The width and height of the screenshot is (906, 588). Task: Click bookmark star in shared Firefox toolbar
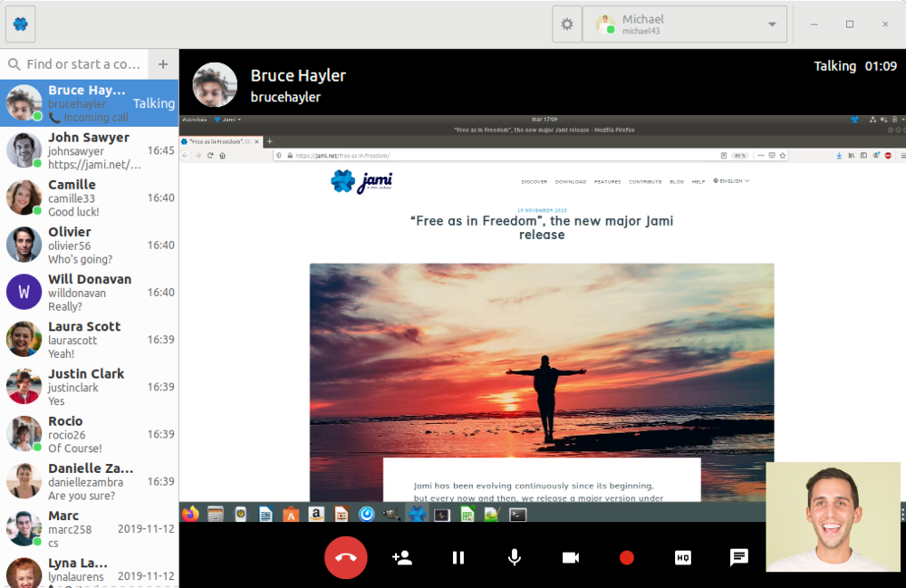(783, 155)
